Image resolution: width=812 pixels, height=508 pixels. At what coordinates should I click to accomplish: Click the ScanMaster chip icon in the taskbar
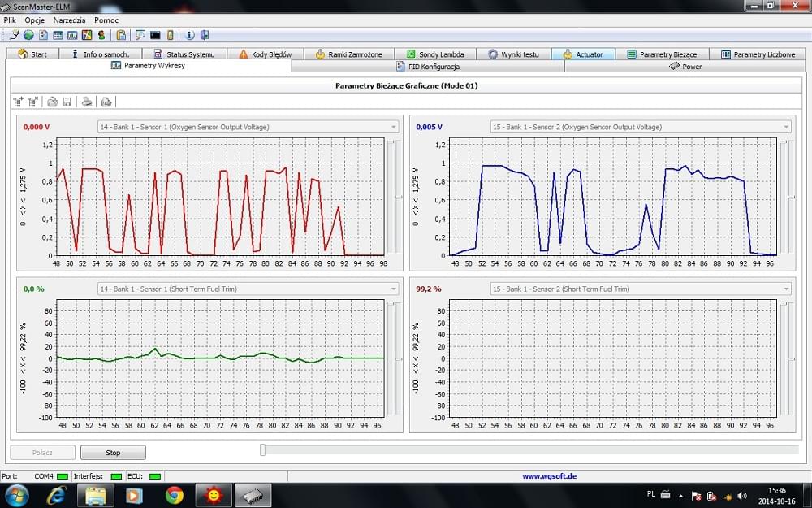point(253,496)
